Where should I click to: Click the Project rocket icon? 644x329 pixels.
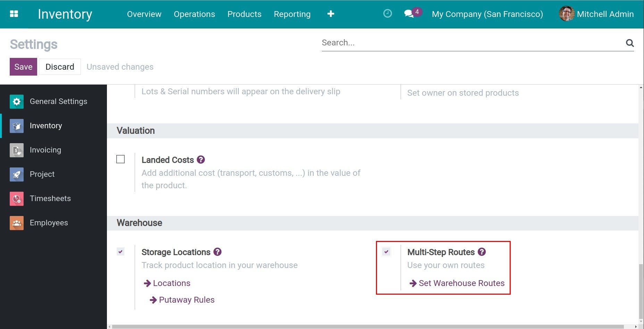(17, 174)
